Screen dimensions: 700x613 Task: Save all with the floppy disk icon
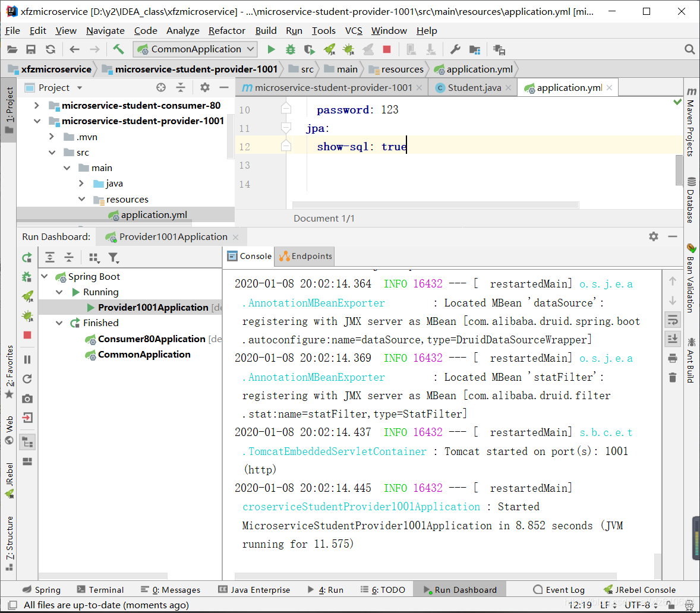(x=31, y=49)
